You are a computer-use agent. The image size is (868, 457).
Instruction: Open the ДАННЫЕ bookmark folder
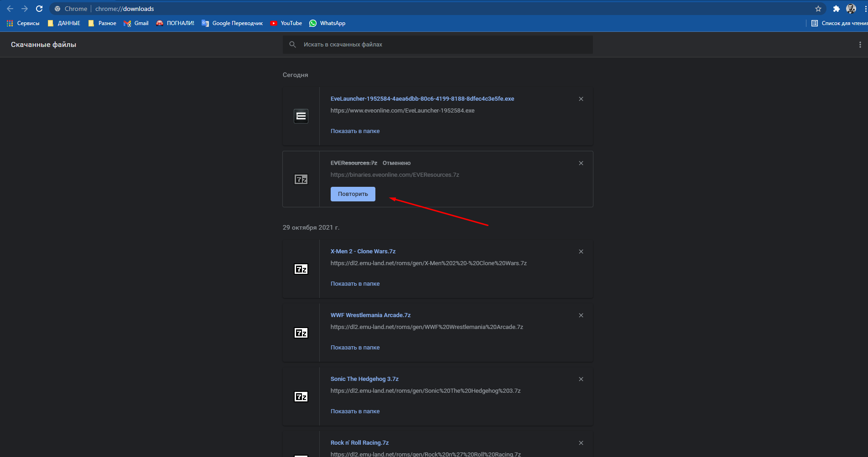click(64, 23)
